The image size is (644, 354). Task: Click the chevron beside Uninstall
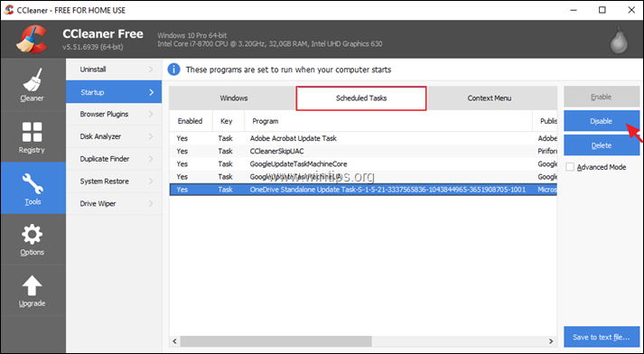coord(151,70)
